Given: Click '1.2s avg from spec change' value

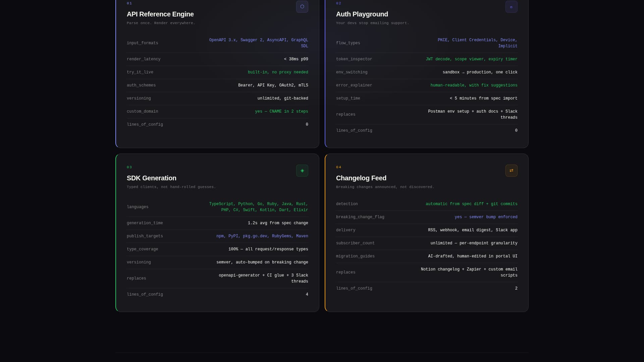Looking at the screenshot, I should coord(278,223).
